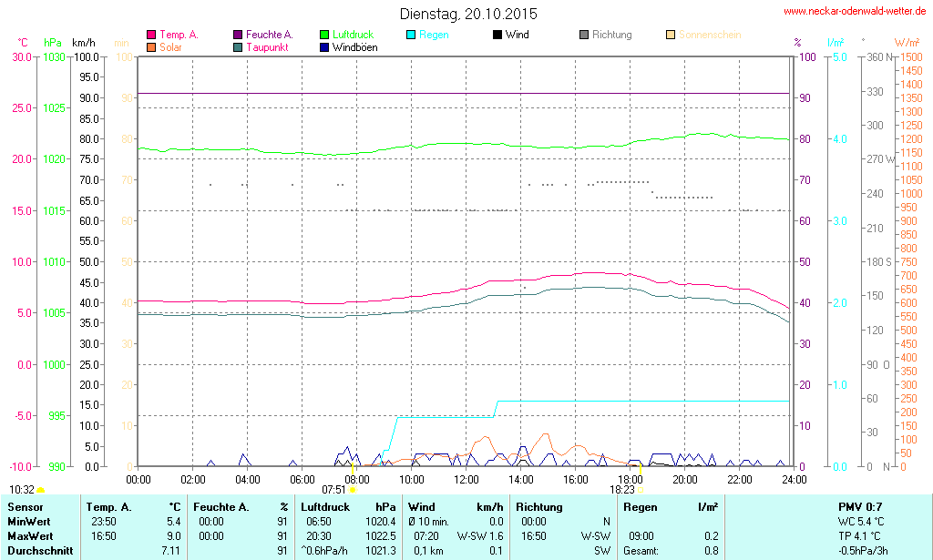The height and width of the screenshot is (560, 933).
Task: Click the orange Solar legend square
Action: 151,47
